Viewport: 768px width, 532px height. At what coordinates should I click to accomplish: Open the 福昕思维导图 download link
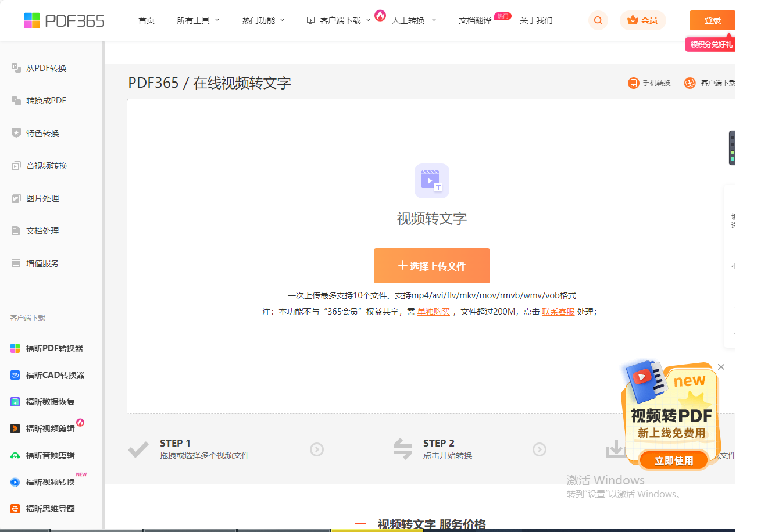click(x=51, y=509)
